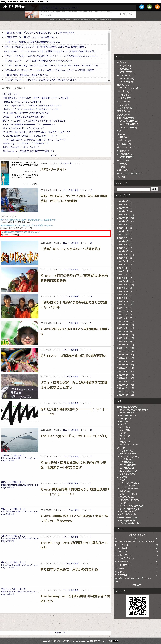The height and width of the screenshot is (644, 161).
Task: Click the 那須高原ルアー・フィールド thumbnail
Action: [20, 386]
